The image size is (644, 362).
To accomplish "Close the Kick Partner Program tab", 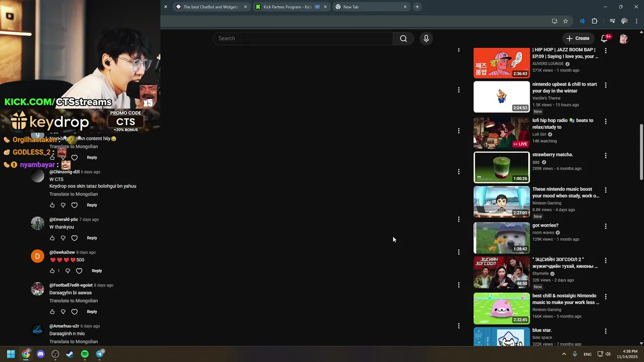I will pos(326,7).
